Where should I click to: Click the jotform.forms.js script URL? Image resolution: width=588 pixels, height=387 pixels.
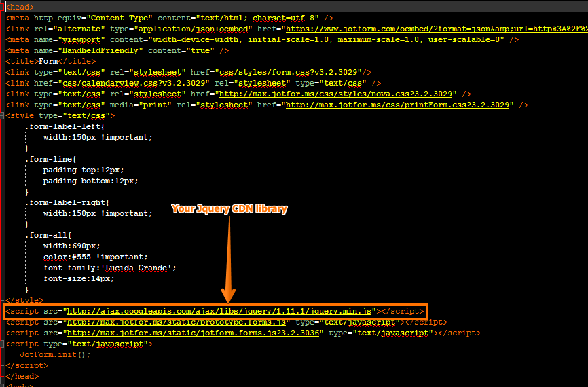click(194, 333)
